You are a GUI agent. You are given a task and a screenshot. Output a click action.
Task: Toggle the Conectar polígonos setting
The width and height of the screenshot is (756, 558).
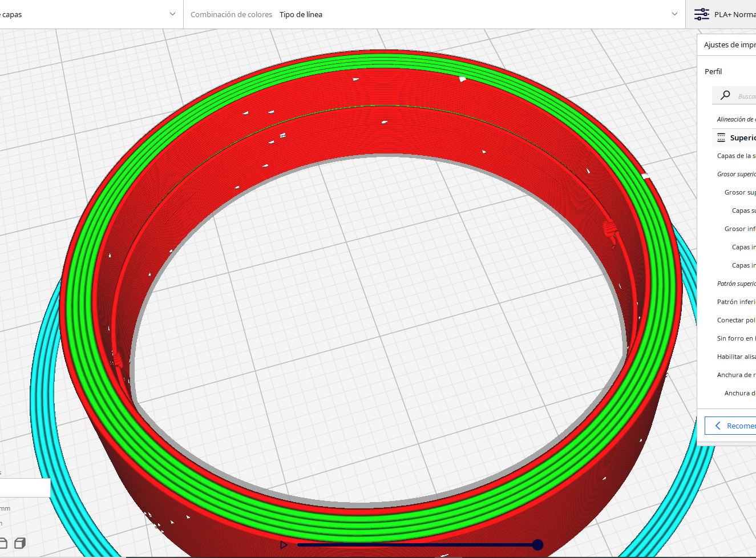(736, 320)
